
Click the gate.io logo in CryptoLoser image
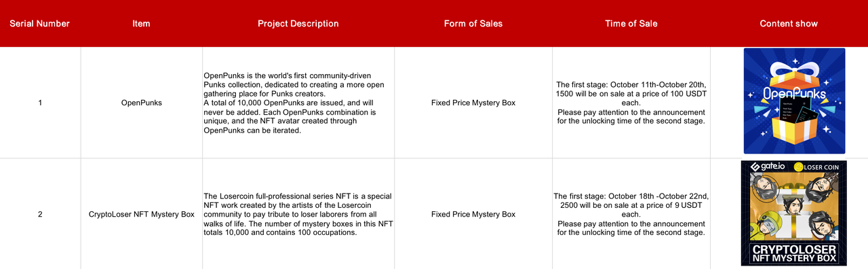765,166
